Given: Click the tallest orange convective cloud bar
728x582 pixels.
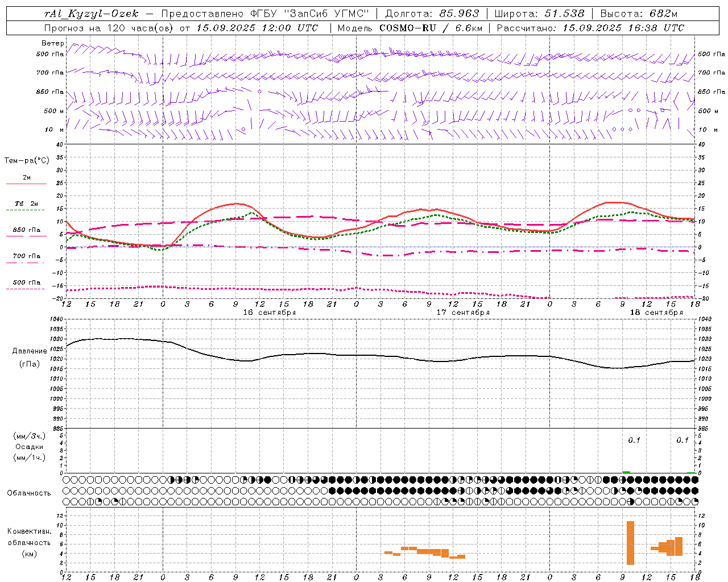Looking at the screenshot, I should point(630,543).
